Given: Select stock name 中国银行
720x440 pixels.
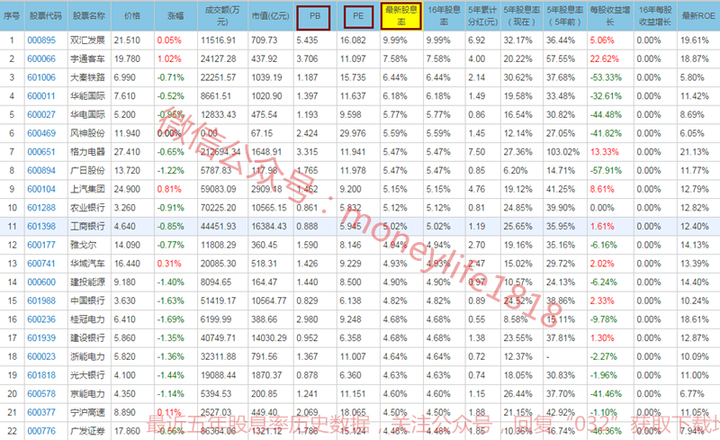Looking at the screenshot, I should coord(88,301).
